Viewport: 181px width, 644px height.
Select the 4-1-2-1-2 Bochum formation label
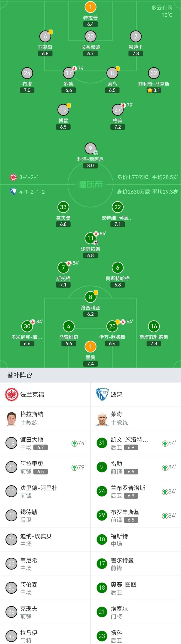click(32, 192)
